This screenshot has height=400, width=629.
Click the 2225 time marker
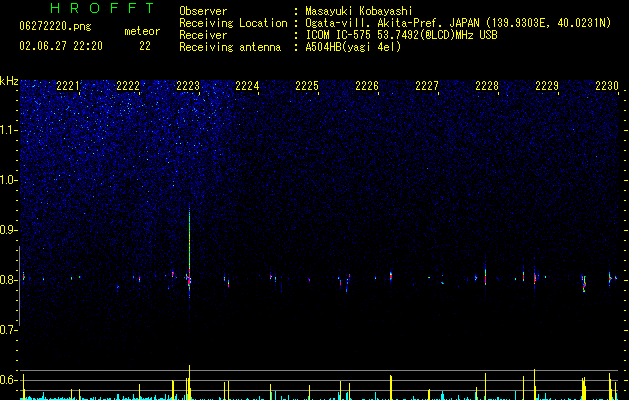(x=307, y=86)
